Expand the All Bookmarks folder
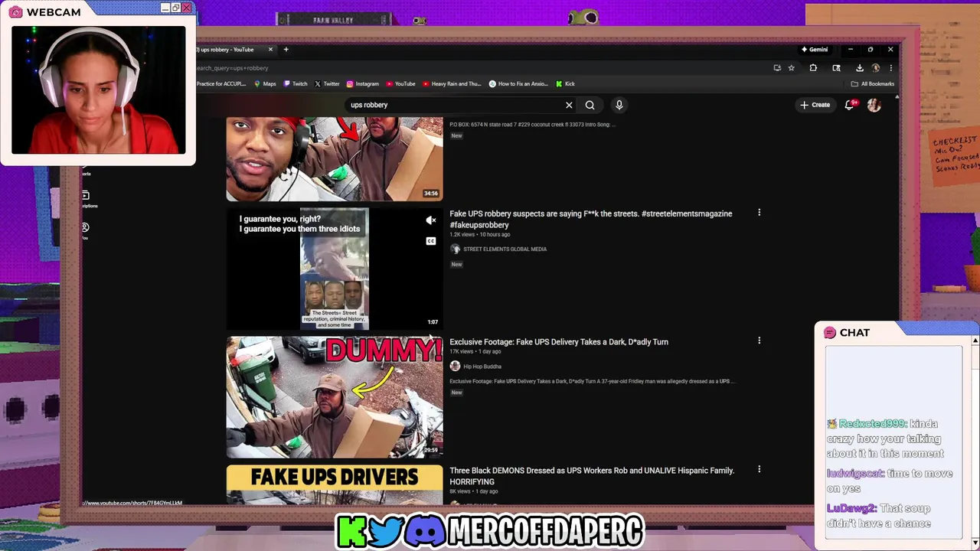Image resolution: width=980 pixels, height=551 pixels. coord(872,84)
